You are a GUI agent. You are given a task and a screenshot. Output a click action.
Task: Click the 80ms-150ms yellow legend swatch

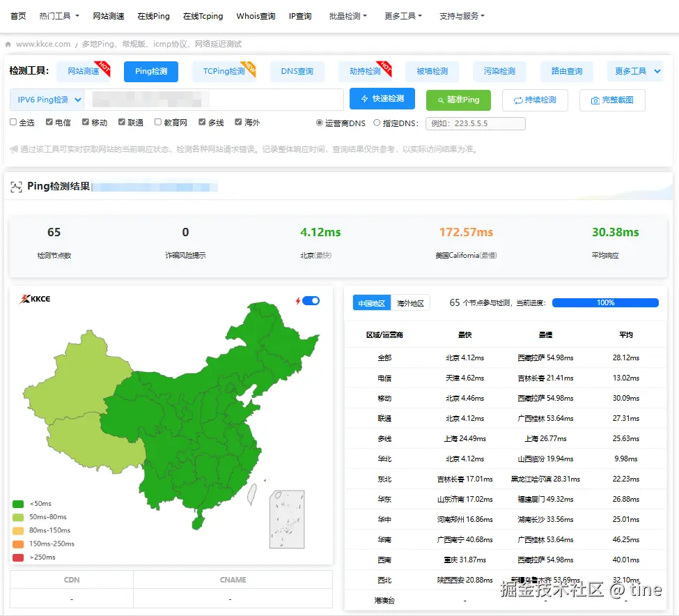18,531
